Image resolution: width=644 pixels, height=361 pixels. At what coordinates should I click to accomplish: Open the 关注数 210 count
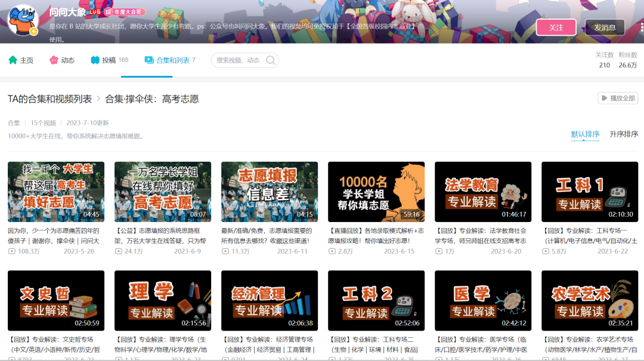point(604,60)
